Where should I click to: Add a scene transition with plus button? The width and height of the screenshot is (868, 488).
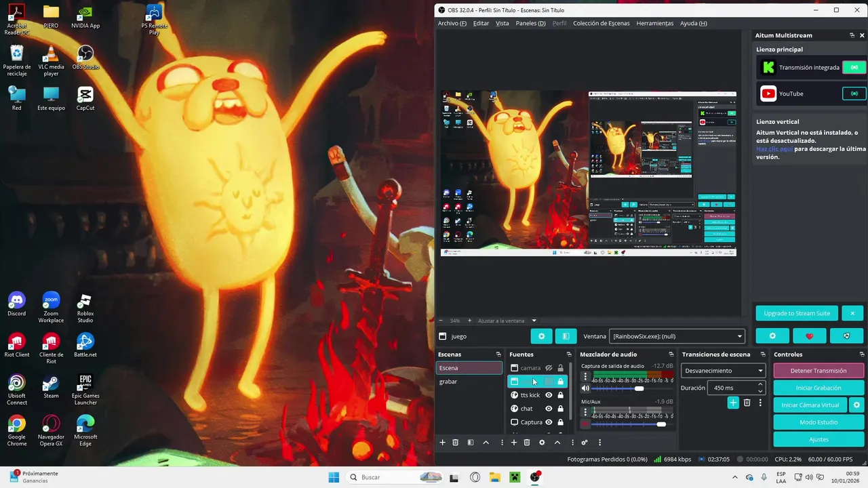point(733,403)
